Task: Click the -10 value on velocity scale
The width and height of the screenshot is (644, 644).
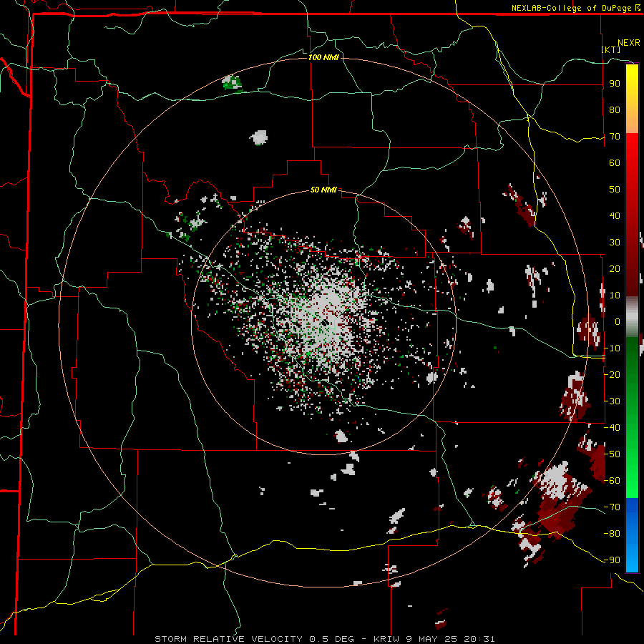Action: (x=612, y=348)
